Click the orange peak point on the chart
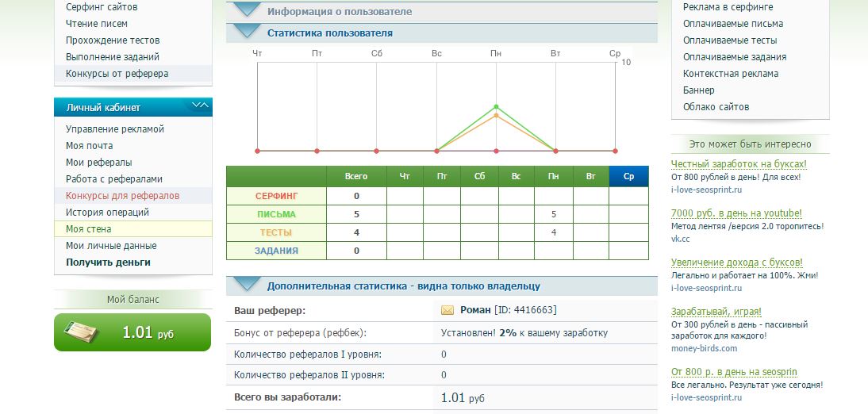Viewport: 868px width, 414px height. tap(496, 115)
